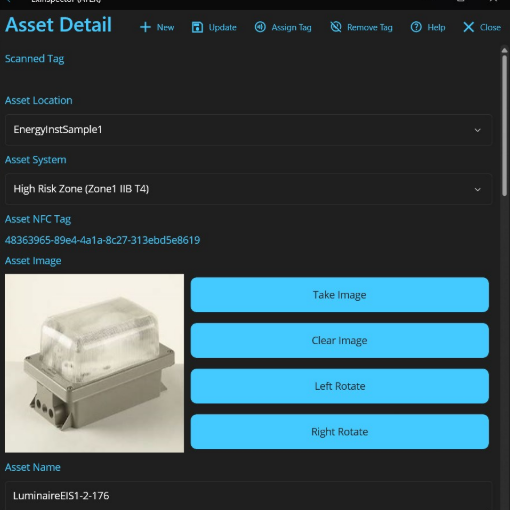Click the vertical scrollbar thumb
Viewport: 510px width, 510px height.
[504, 125]
